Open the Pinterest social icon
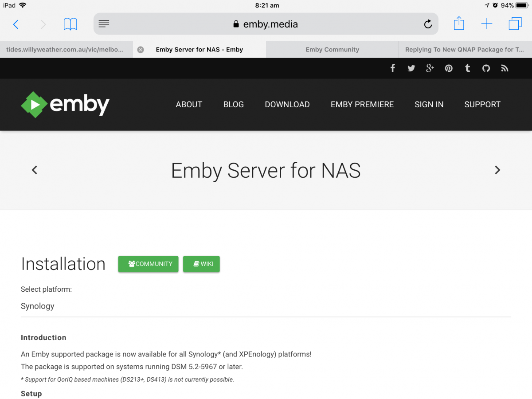Image resolution: width=532 pixels, height=399 pixels. (449, 68)
